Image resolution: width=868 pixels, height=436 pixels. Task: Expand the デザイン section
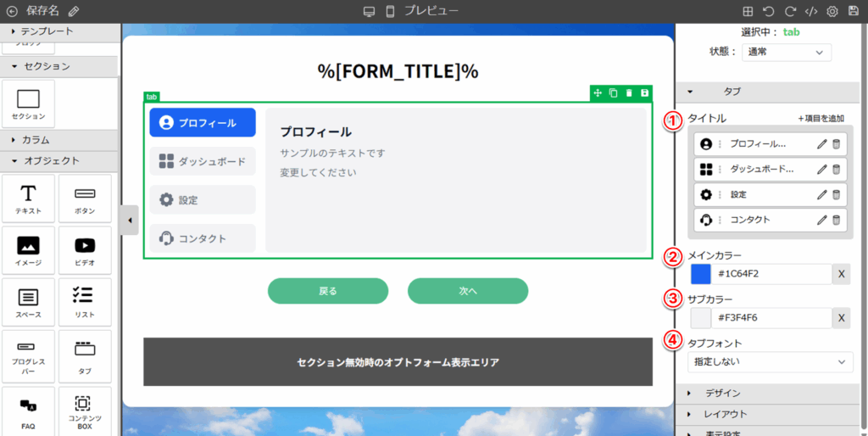(722, 393)
